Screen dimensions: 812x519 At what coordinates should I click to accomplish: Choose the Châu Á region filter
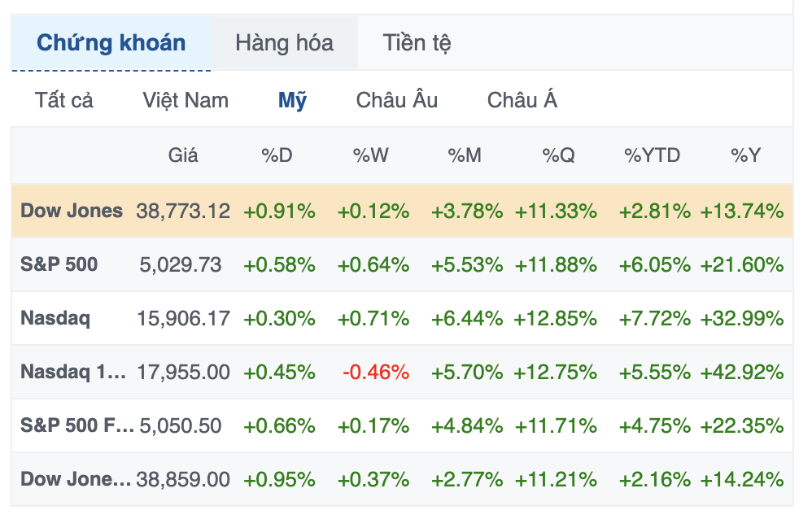tap(522, 100)
